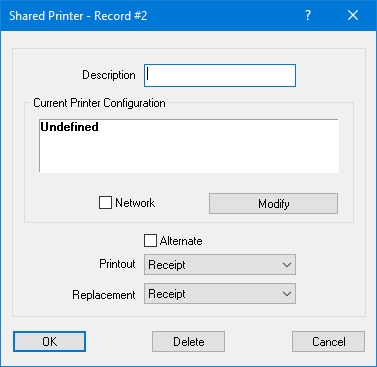Click the Alternate label text
The width and height of the screenshot is (377, 367).
(181, 241)
